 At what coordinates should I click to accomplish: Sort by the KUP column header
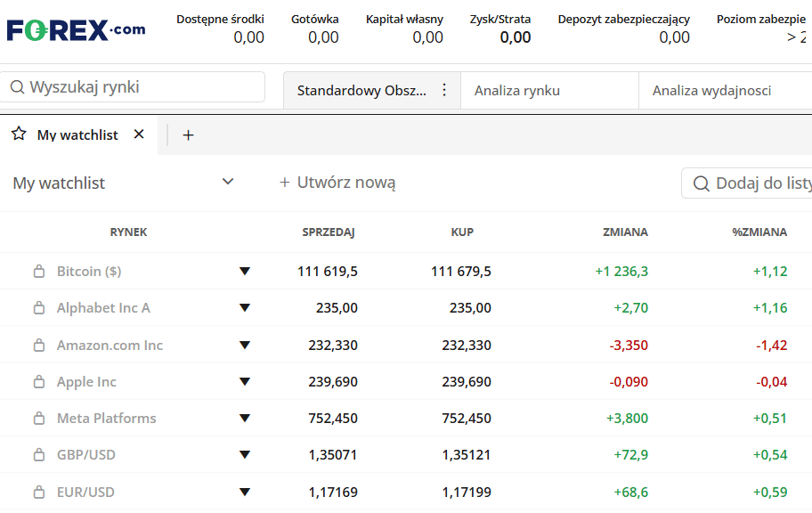(462, 232)
